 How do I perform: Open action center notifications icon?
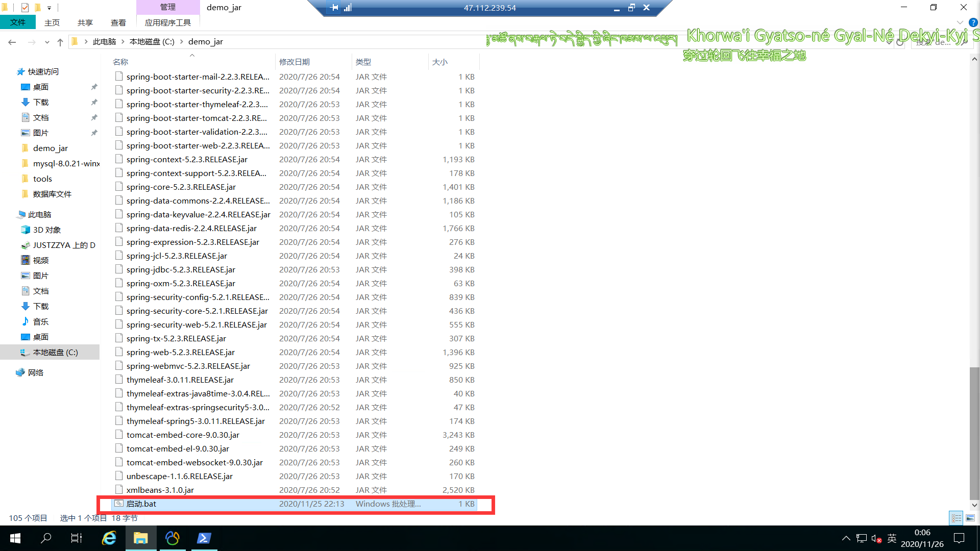pyautogui.click(x=959, y=538)
